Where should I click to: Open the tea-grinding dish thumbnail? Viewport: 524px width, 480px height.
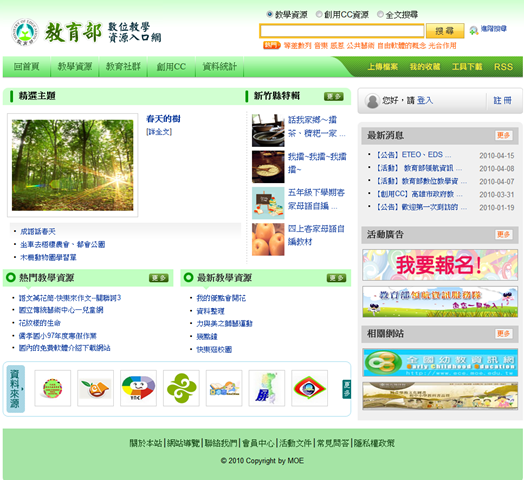(268, 166)
